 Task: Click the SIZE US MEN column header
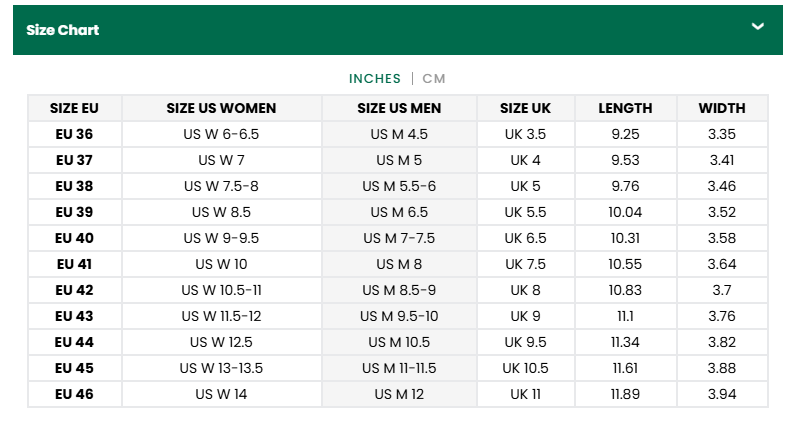click(399, 108)
